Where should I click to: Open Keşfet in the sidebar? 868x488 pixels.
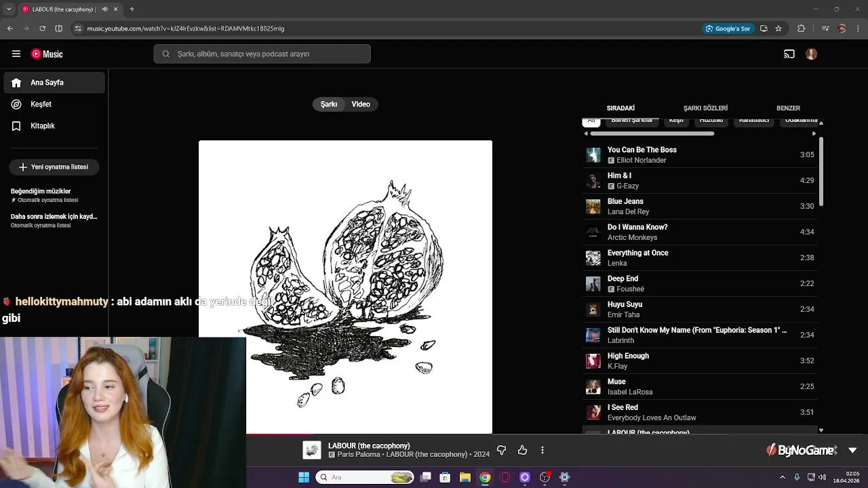[x=54, y=104]
